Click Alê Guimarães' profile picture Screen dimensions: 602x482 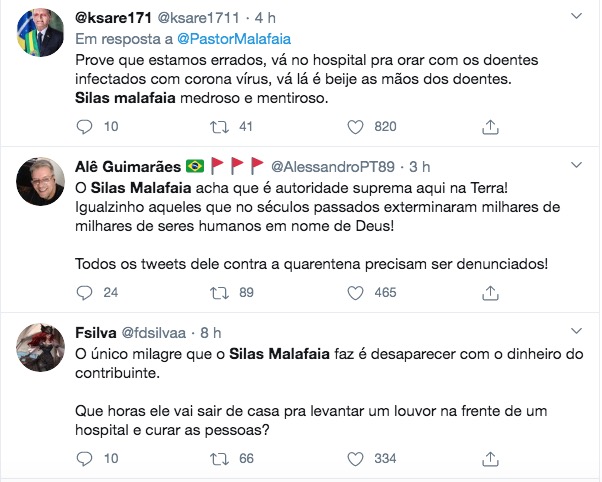43,182
